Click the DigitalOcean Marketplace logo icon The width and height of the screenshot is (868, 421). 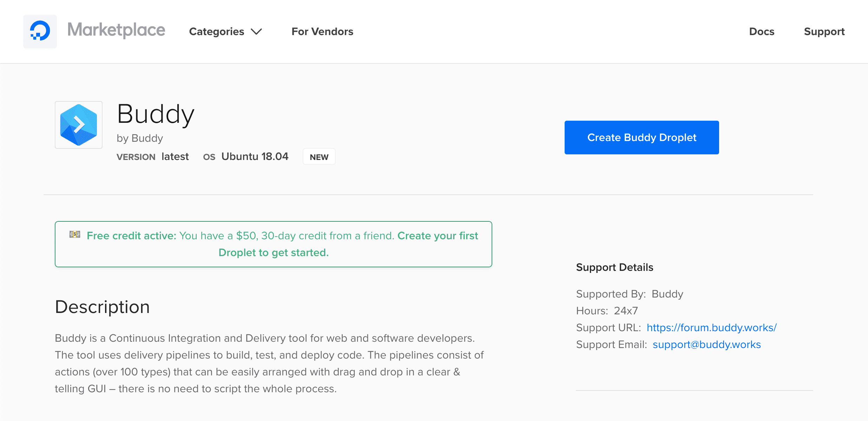39,32
